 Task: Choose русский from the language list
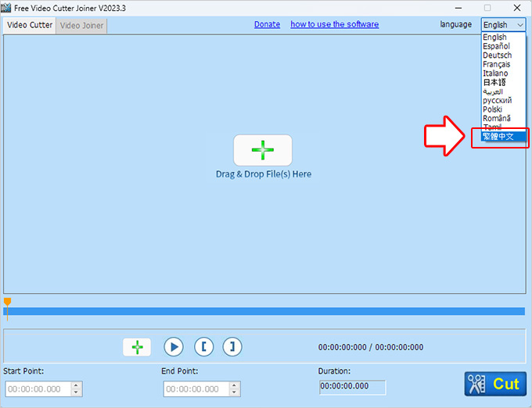(x=503, y=100)
